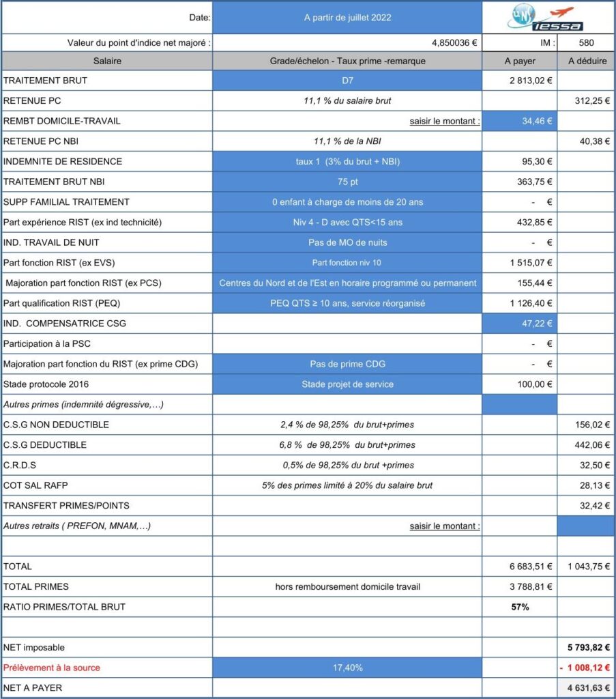
Task: Click the 'Prélèvement à la source' red label
Action: click(x=52, y=668)
